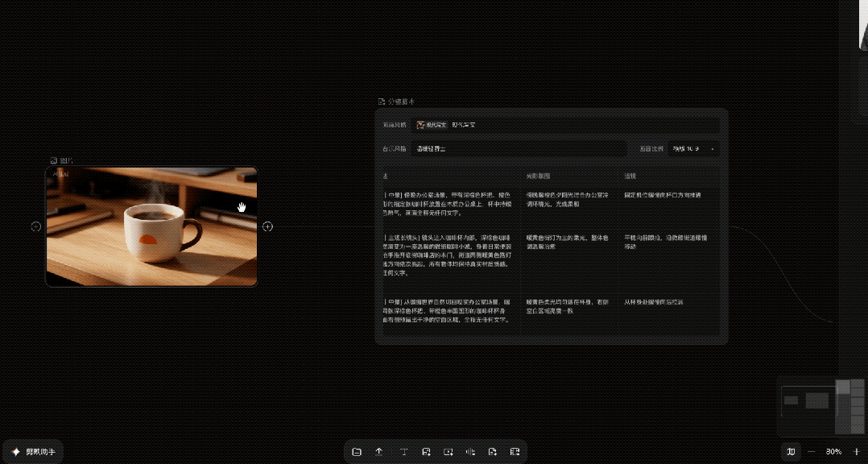
Task: Click the plus connector right of image node
Action: tap(267, 226)
